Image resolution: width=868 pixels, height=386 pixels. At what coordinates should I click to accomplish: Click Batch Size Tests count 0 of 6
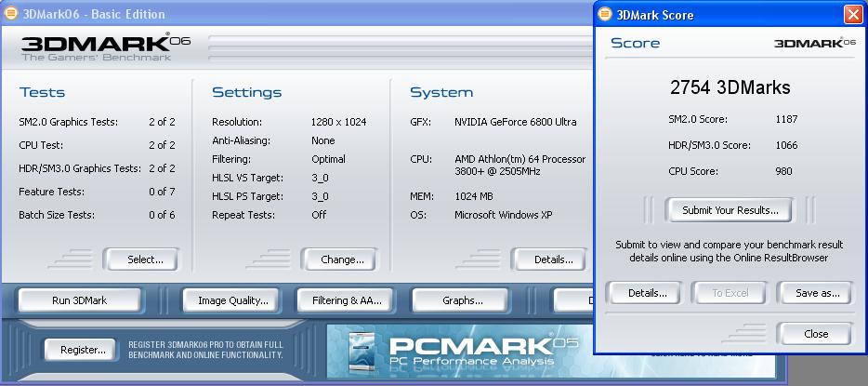(x=162, y=215)
